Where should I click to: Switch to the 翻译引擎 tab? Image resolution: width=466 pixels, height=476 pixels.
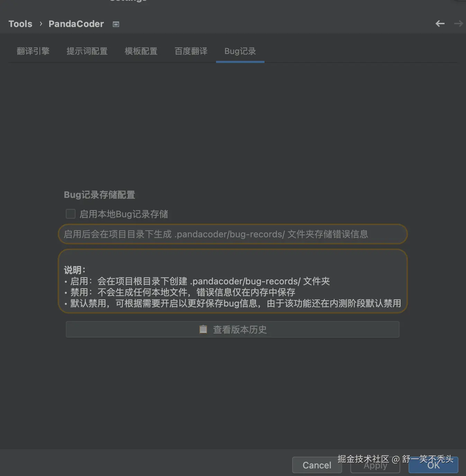[x=33, y=51]
